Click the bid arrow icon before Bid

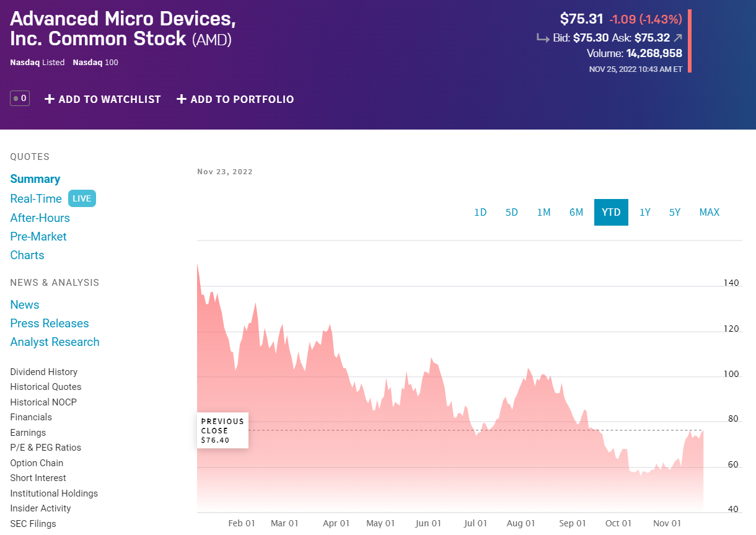(x=543, y=38)
